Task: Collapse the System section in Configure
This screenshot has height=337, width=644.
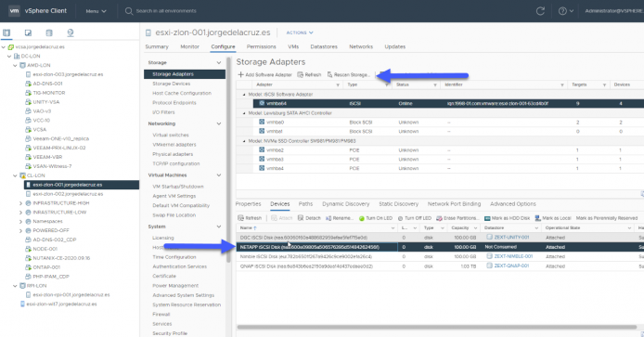Action: coord(218,227)
